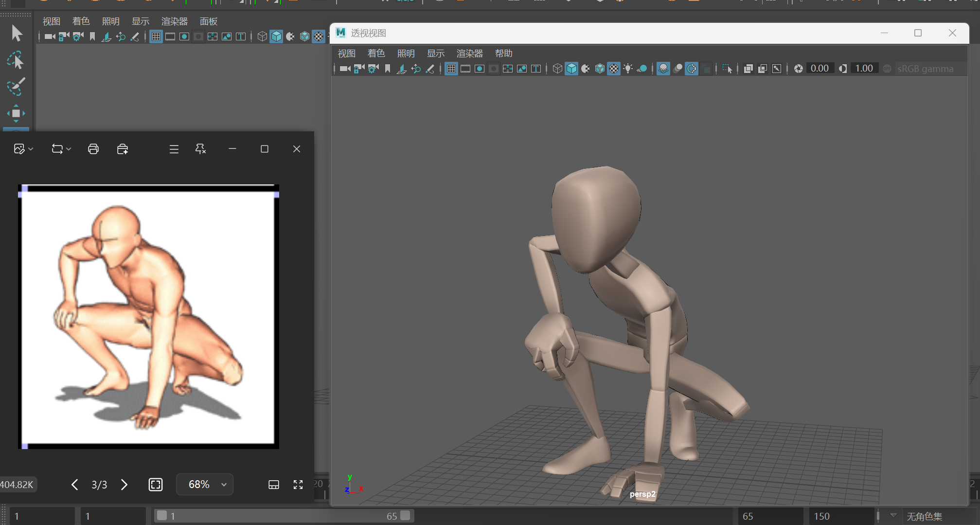
Task: Click the fit-to-window icon in image viewer
Action: click(x=156, y=485)
